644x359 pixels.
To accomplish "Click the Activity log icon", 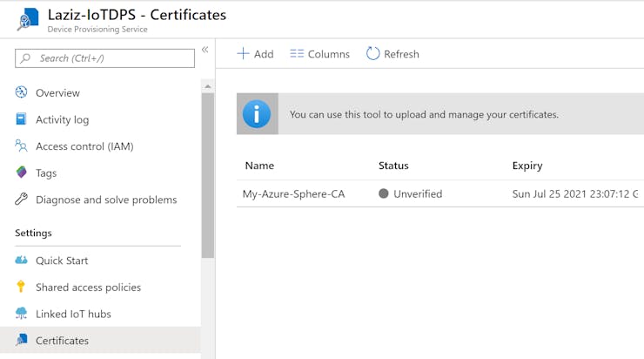I will [22, 119].
